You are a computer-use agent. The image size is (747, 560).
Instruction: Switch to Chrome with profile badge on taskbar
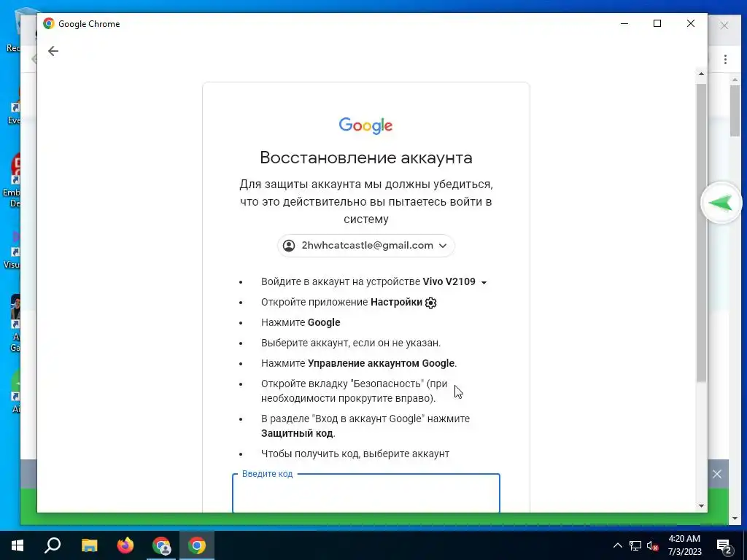(161, 545)
